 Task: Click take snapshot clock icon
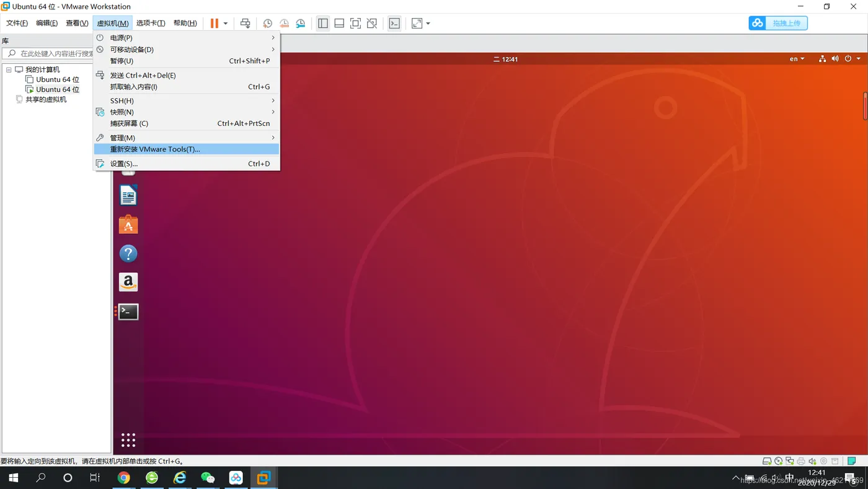click(x=267, y=23)
